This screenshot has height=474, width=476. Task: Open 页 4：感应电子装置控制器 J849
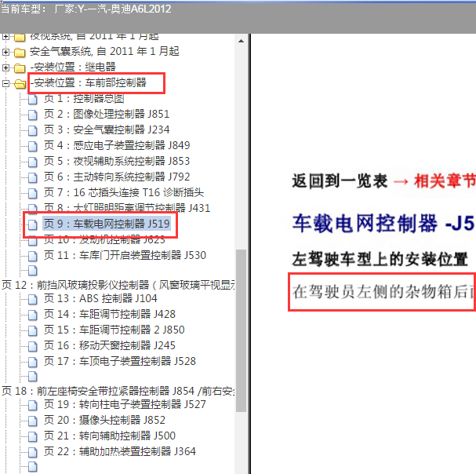117,145
